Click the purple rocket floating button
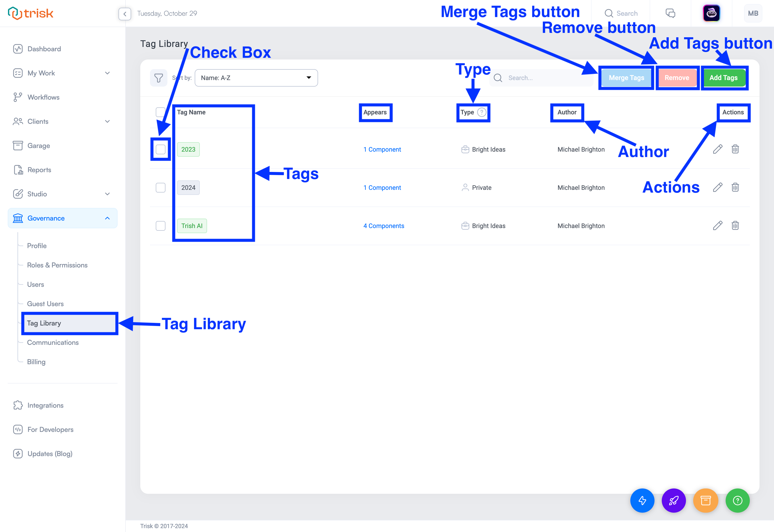Screen dimensions: 774x532 click(674, 500)
